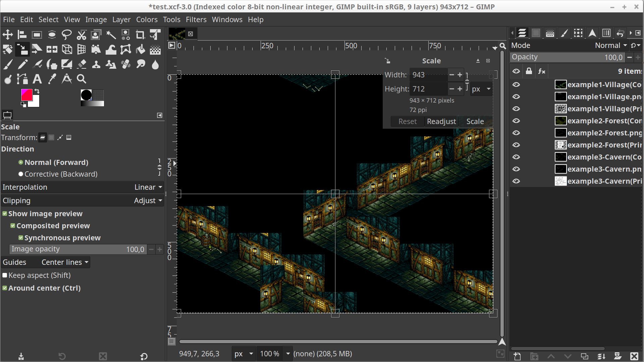Select the Paths tool
The width and height of the screenshot is (644, 362).
[22, 79]
